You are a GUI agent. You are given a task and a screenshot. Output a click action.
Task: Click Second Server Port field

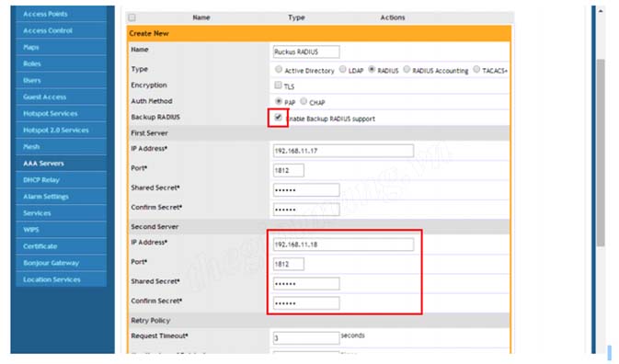pyautogui.click(x=288, y=264)
